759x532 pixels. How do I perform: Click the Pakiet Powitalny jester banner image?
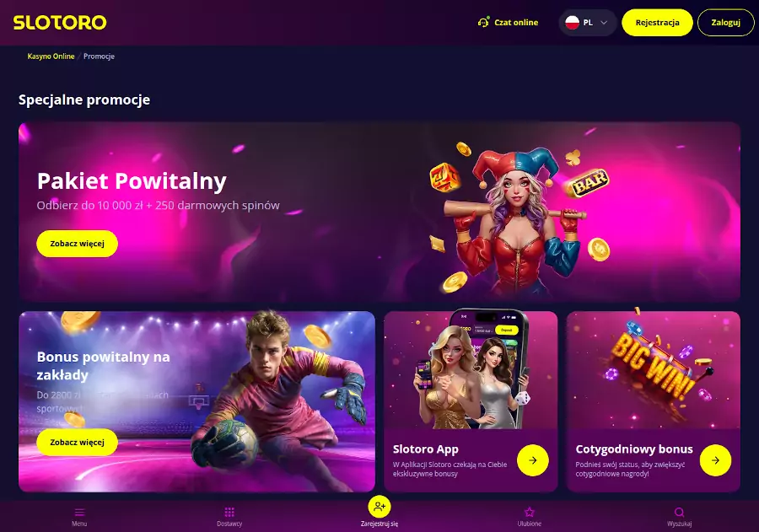[520, 218]
